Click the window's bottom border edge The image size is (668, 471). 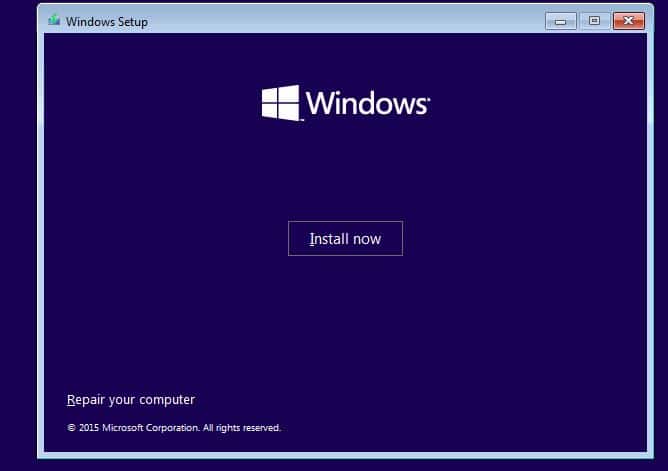point(345,453)
